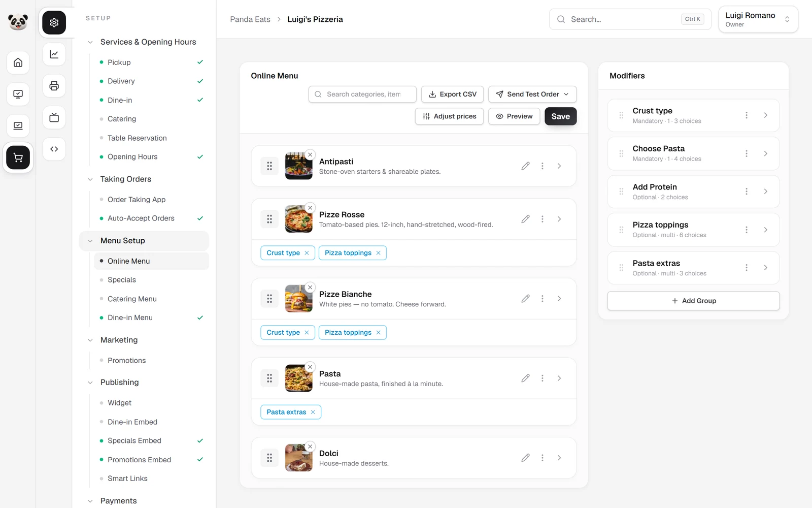Viewport: 812px width, 508px height.
Task: Click Panda Eats breadcrumb link
Action: pyautogui.click(x=250, y=19)
